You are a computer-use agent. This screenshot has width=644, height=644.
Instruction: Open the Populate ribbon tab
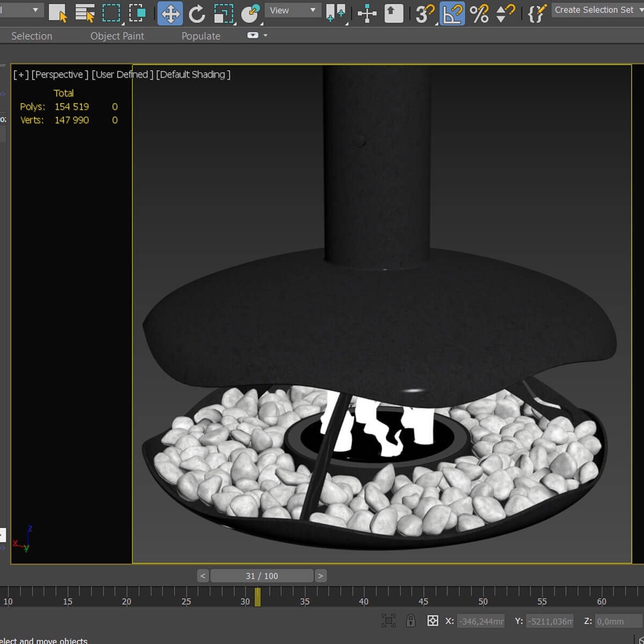(x=201, y=36)
